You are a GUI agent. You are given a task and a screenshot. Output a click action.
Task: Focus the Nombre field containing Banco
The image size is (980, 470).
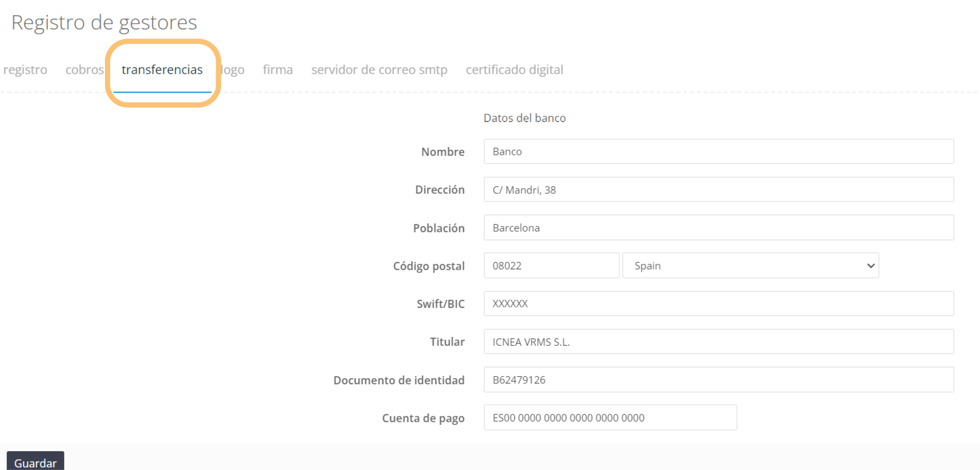(718, 152)
